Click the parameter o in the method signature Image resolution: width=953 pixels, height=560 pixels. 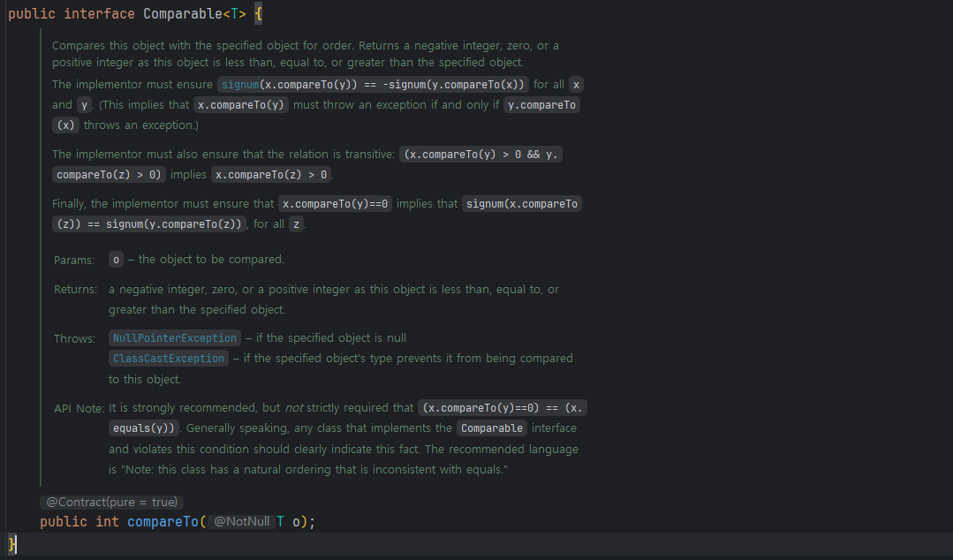point(296,522)
